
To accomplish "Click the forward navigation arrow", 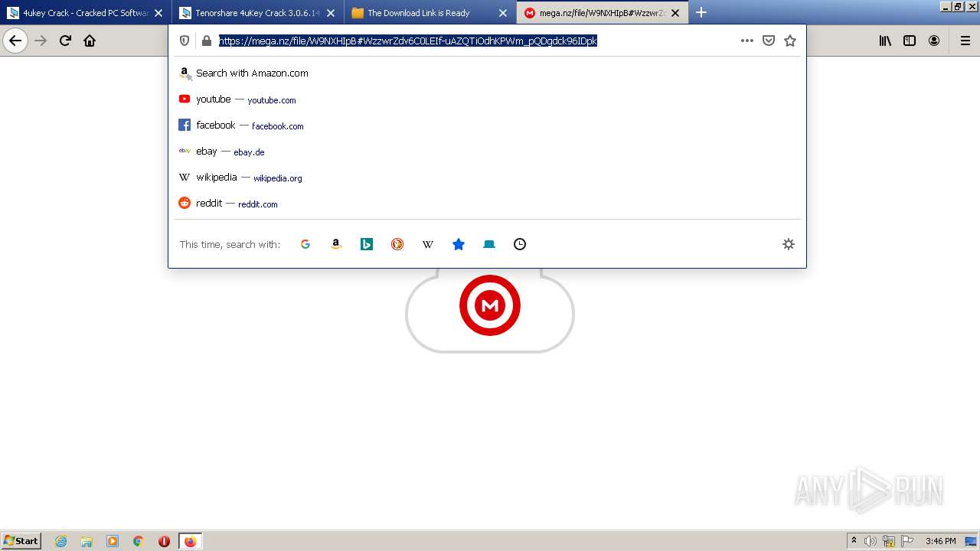I will (x=41, y=41).
